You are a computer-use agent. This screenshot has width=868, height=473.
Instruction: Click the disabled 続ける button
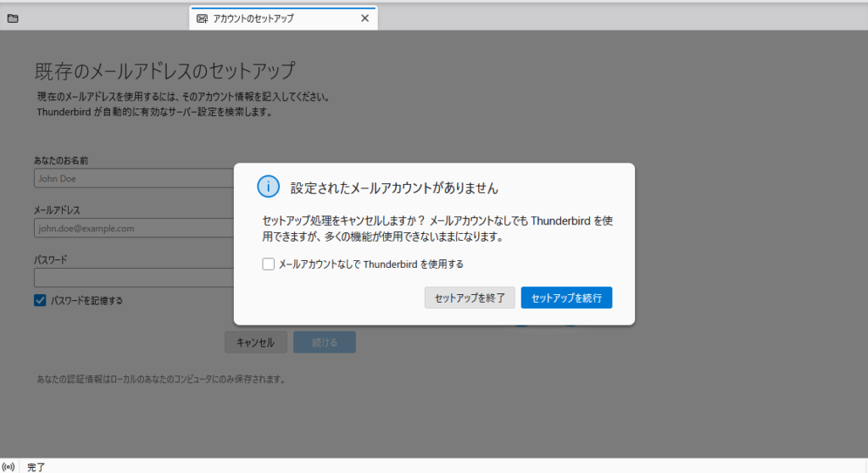325,342
